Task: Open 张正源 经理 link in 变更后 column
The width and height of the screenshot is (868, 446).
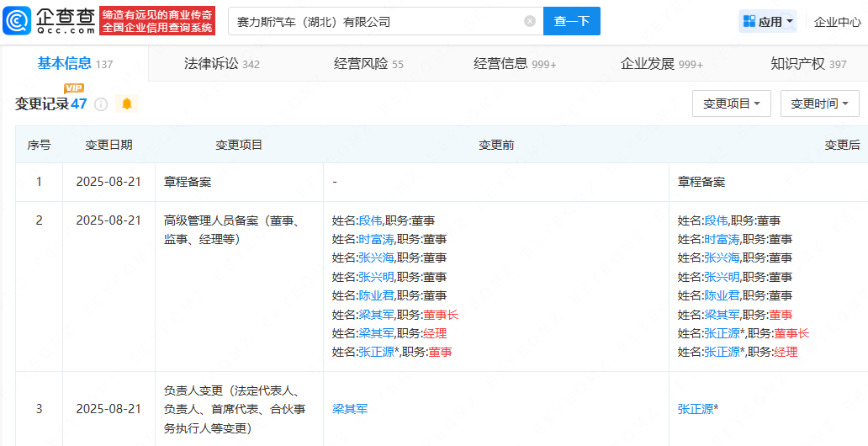Action: (x=722, y=352)
